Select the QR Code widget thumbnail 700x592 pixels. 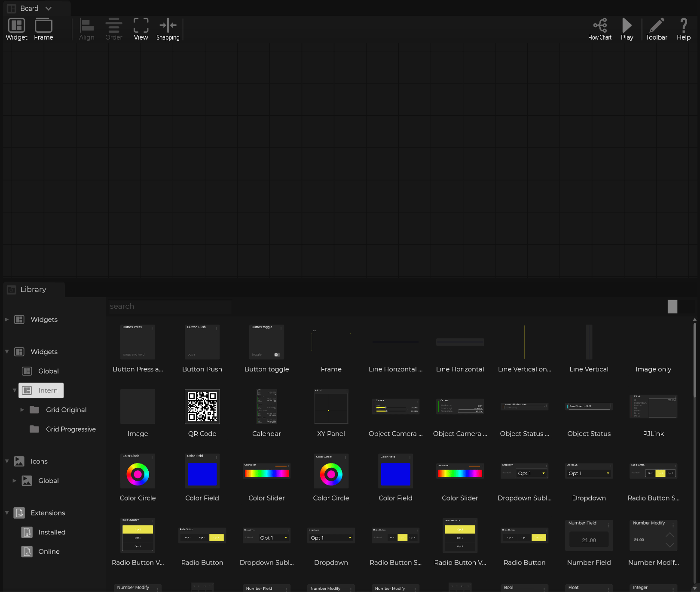tap(202, 407)
